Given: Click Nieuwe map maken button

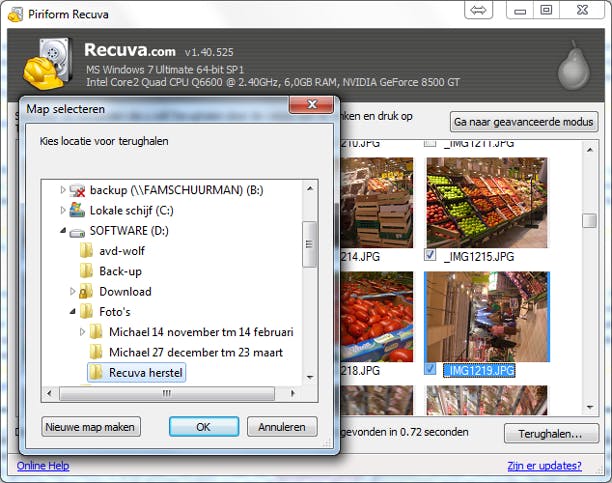Looking at the screenshot, I should coord(91,427).
